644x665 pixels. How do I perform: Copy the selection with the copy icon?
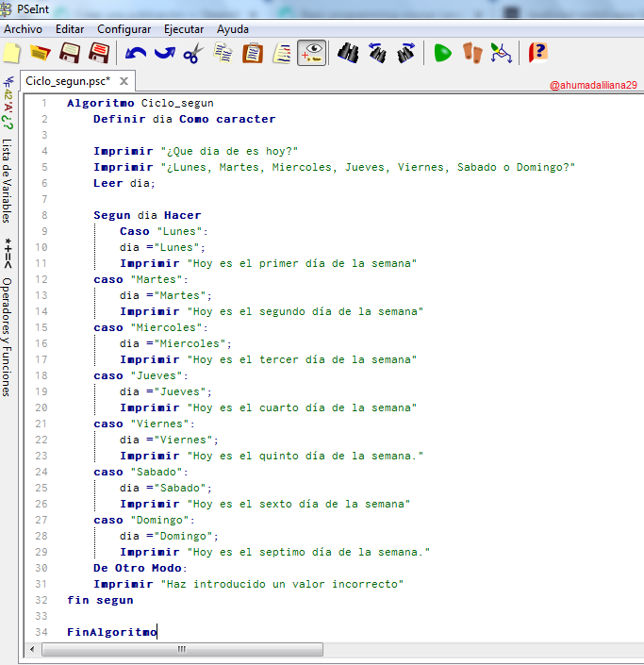pos(223,54)
